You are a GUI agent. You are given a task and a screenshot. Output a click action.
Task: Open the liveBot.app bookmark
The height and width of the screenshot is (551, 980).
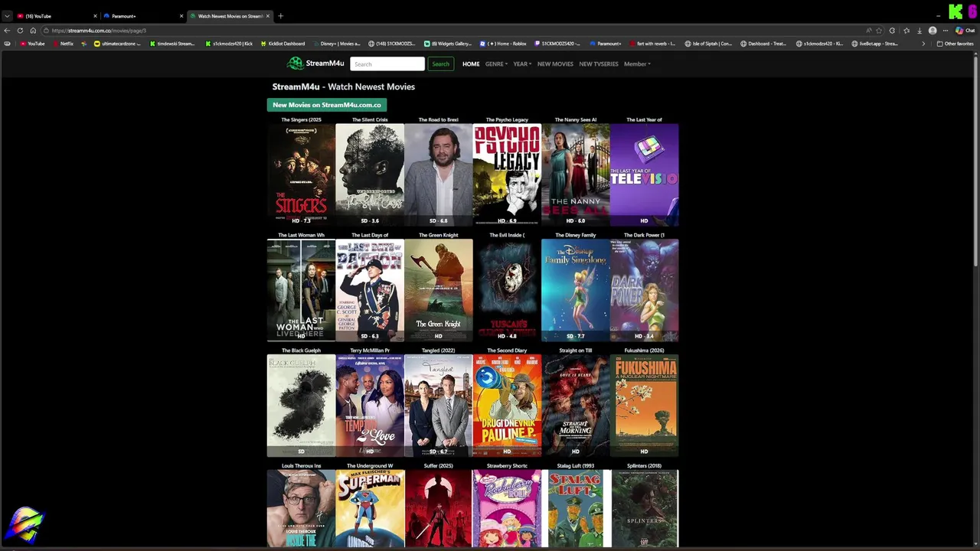874,44
